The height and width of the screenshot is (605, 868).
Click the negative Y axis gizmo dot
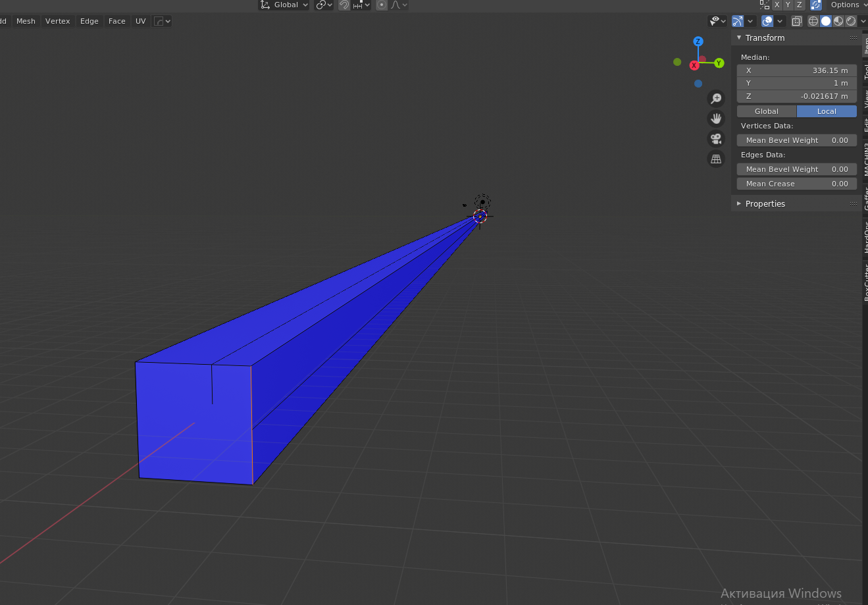(x=677, y=62)
